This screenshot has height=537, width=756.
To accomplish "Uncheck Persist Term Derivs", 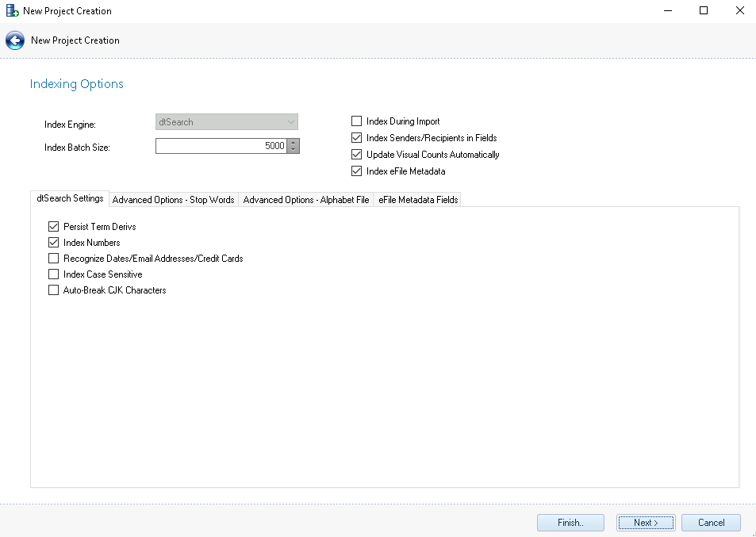I will [54, 227].
